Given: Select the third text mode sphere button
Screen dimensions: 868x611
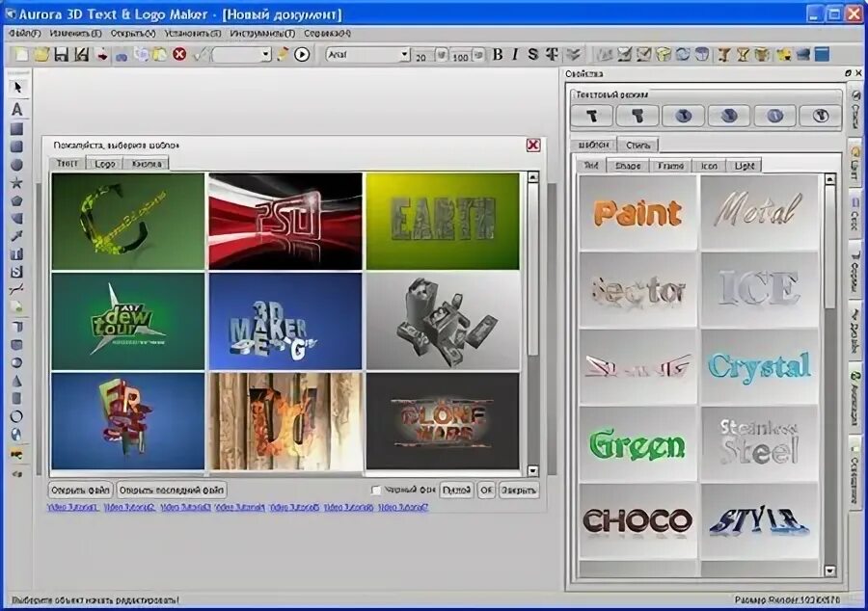Looking at the screenshot, I should click(x=684, y=116).
